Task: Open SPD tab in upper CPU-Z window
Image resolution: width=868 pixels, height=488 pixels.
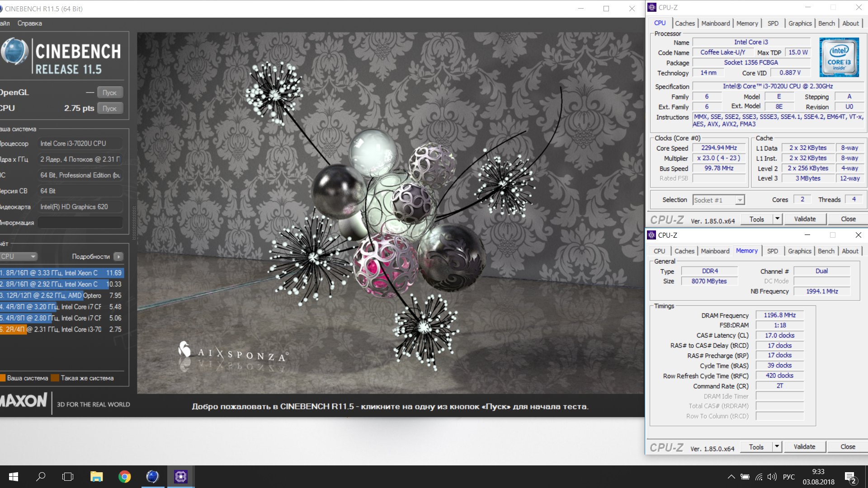Action: 773,23
